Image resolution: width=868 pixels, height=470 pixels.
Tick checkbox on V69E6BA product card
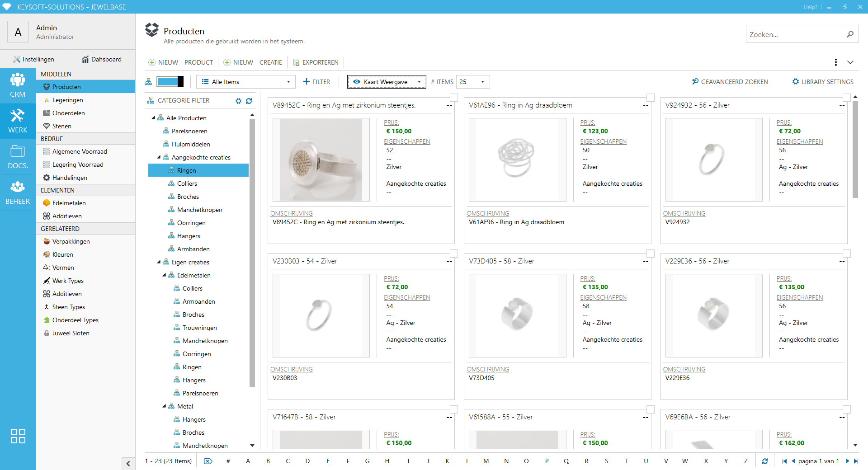point(847,409)
